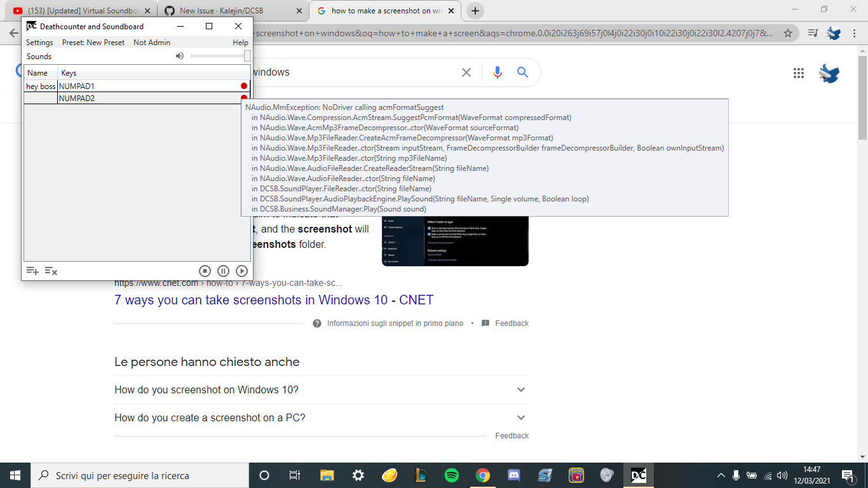Toggle hotkey recording for the NUMPAD1 row
868x488 pixels.
point(243,86)
